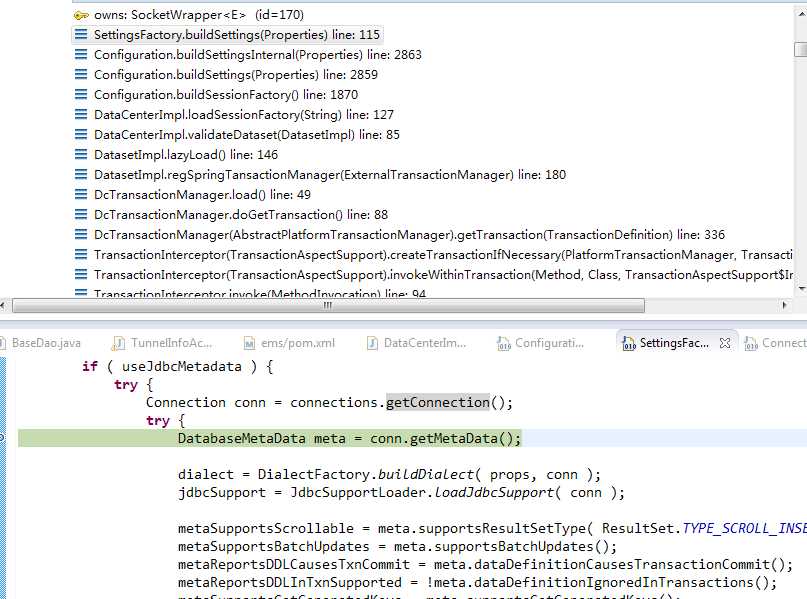Click stack frame icon of DataCenterImpl.loadSessionFactory row
807x599 pixels.
tap(81, 115)
